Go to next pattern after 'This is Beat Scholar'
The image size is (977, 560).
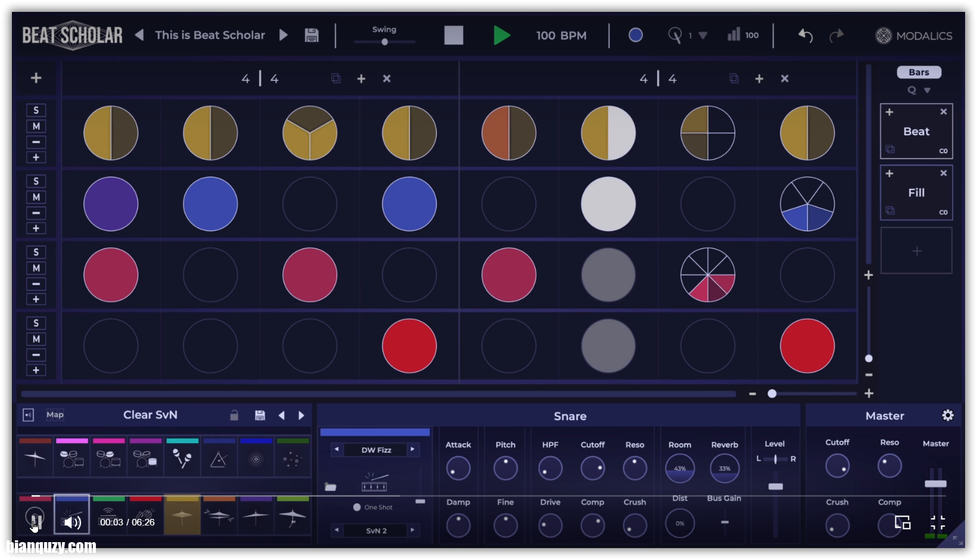click(284, 35)
